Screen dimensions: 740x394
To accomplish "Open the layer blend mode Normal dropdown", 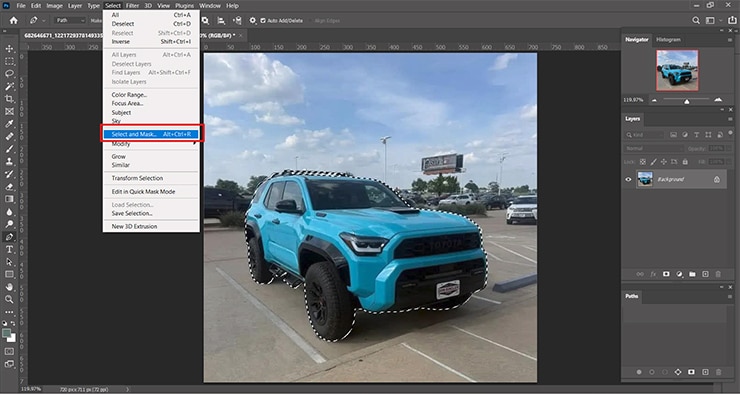I will coord(654,149).
